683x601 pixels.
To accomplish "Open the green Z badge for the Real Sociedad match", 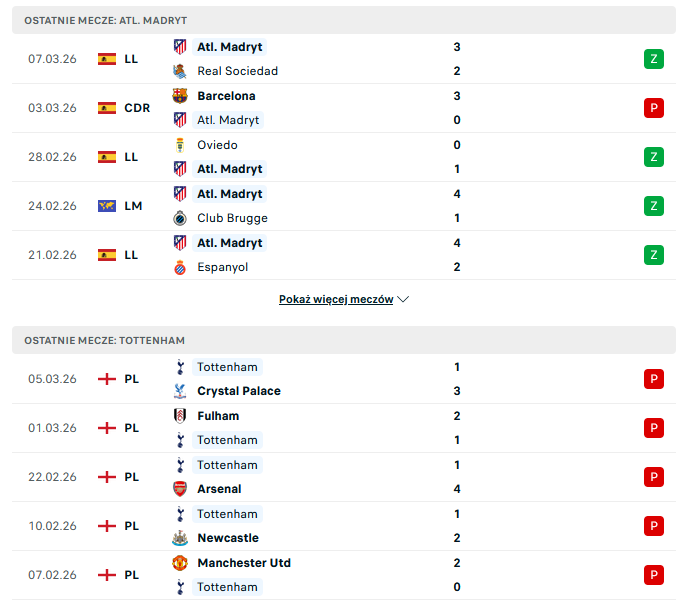I will (x=654, y=59).
